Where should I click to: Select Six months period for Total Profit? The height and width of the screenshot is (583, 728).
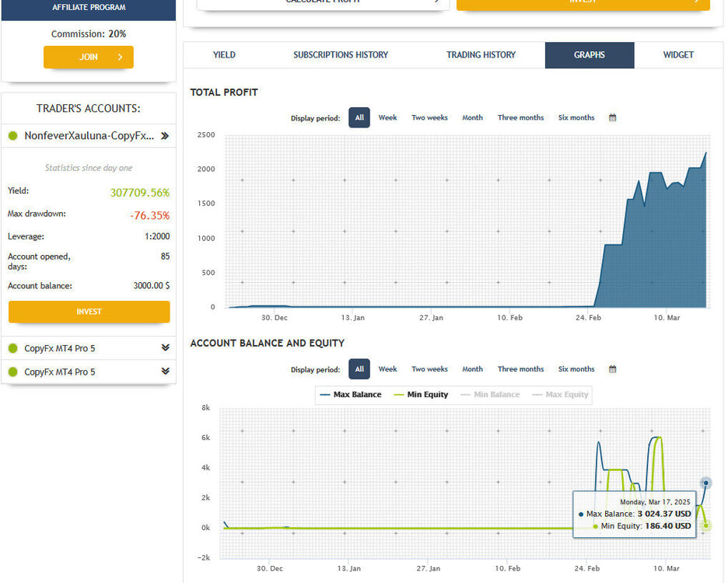[x=576, y=118]
